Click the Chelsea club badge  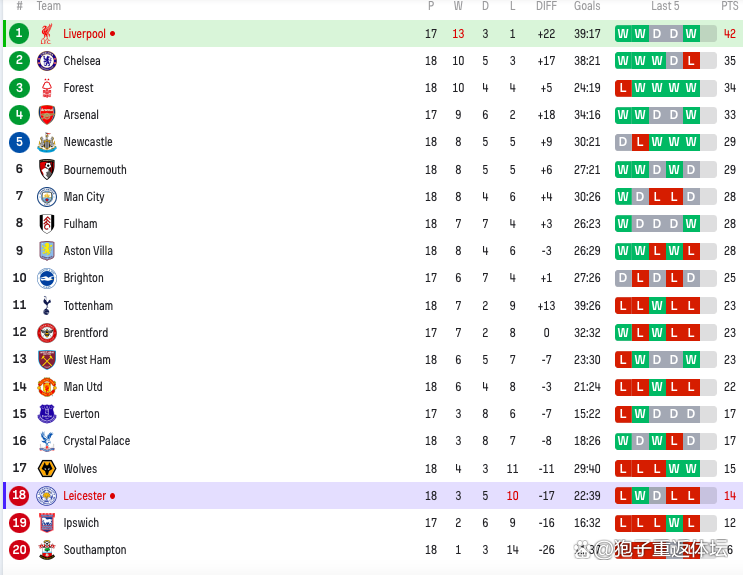(x=46, y=61)
